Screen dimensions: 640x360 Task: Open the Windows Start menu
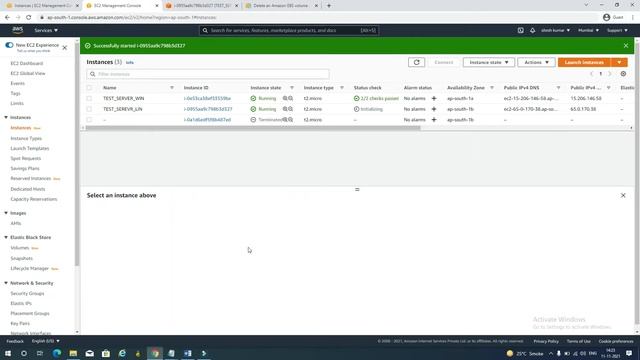[x=8, y=353]
